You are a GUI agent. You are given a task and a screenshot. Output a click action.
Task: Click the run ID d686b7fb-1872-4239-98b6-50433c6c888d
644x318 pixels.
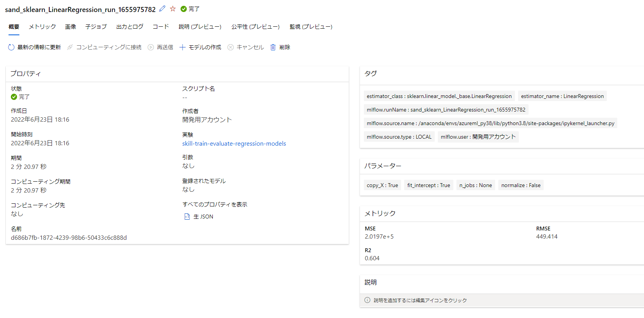(69, 238)
